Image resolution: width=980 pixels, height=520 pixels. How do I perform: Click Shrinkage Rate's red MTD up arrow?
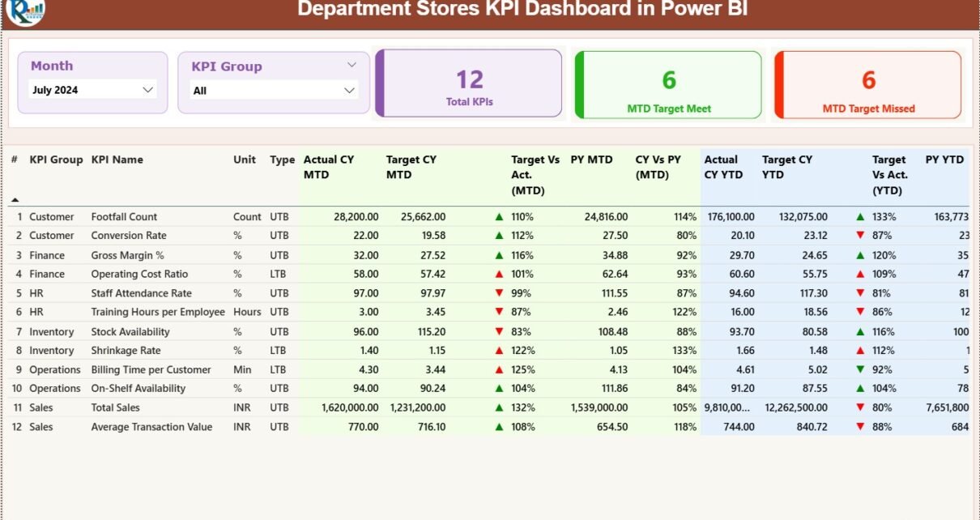click(x=499, y=351)
